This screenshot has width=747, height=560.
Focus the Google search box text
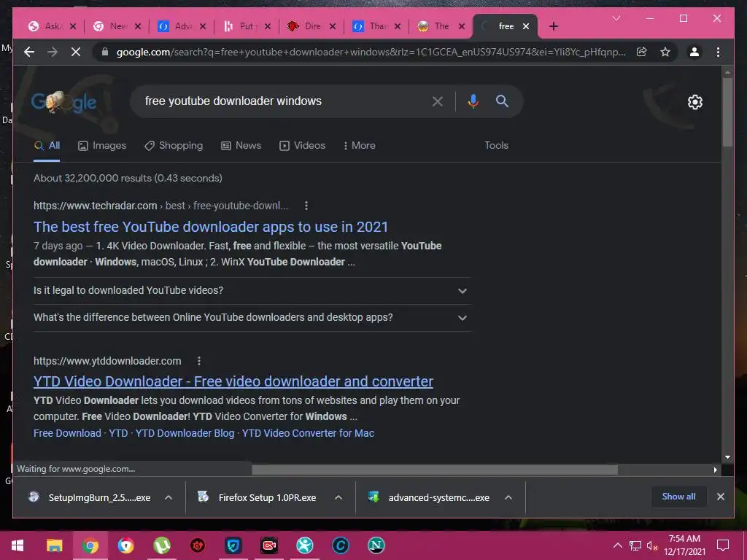tap(233, 101)
